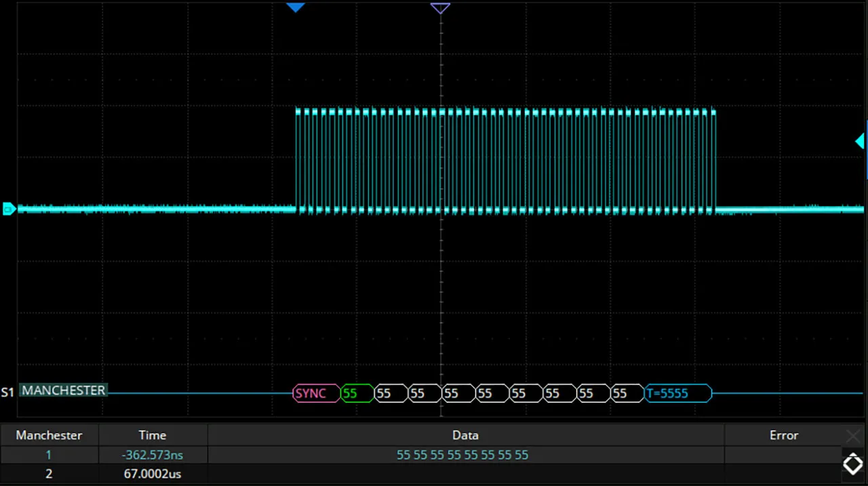Click the S1 serial bus label
This screenshot has height=486, width=868.
(x=8, y=392)
